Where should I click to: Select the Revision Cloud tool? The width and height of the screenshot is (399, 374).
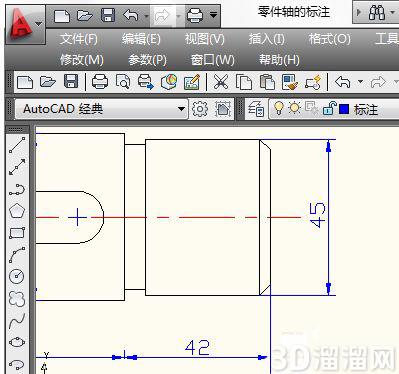[17, 298]
